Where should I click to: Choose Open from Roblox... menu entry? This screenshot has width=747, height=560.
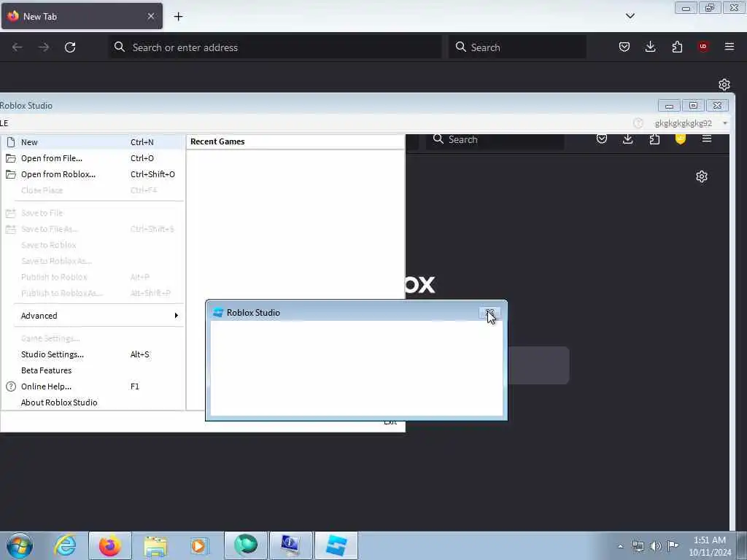(x=93, y=174)
